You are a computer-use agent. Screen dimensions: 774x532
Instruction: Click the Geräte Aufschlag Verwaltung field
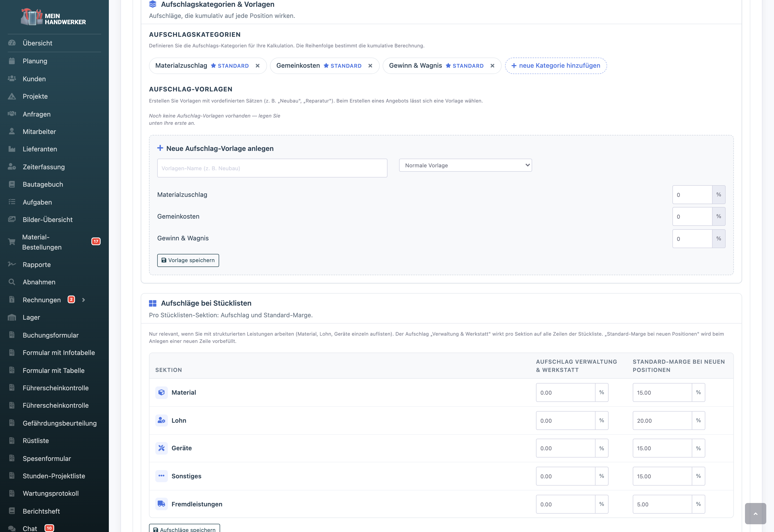point(565,448)
